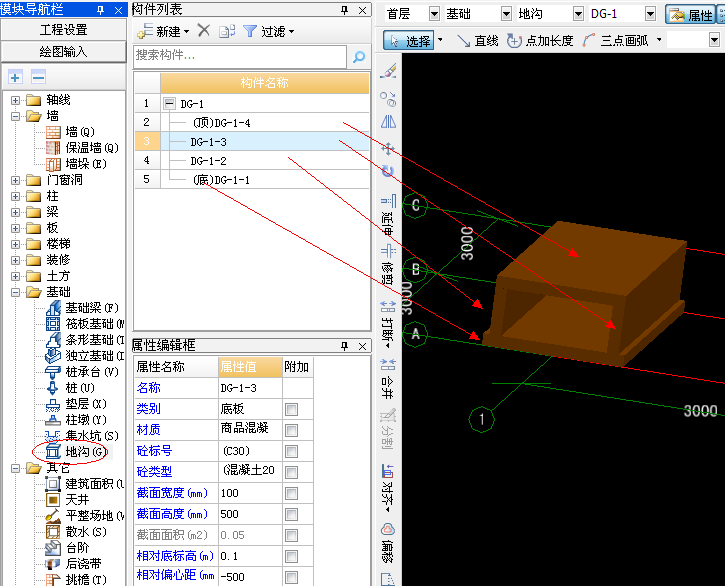Viewport: 725px width, 586px height.
Task: Click the 属性 properties button
Action: (x=691, y=15)
